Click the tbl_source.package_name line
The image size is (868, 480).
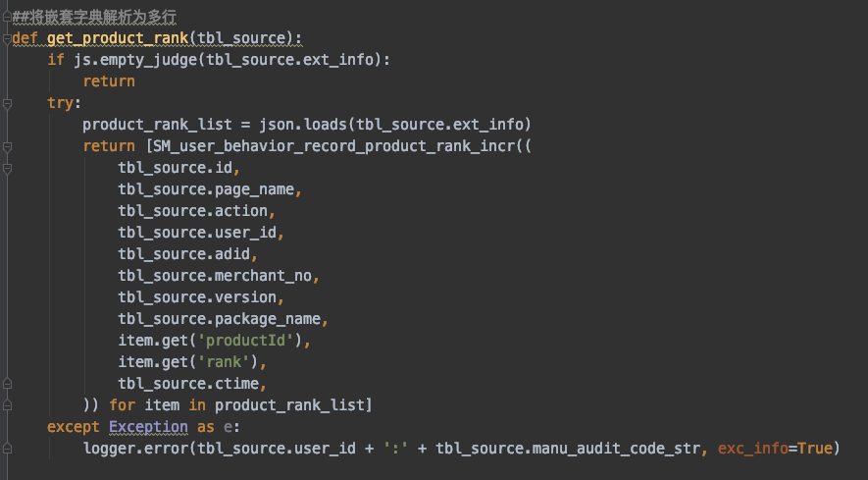[223, 319]
